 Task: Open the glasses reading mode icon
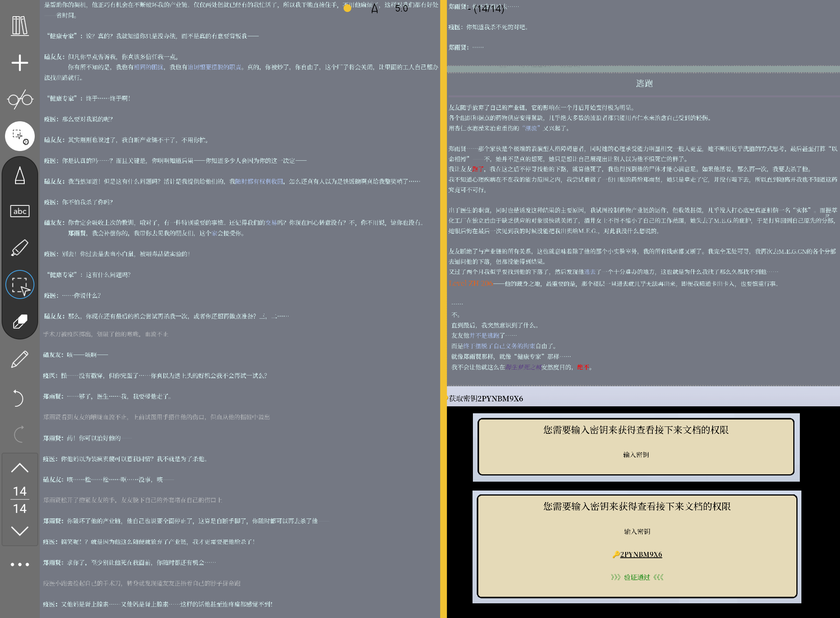click(x=20, y=100)
